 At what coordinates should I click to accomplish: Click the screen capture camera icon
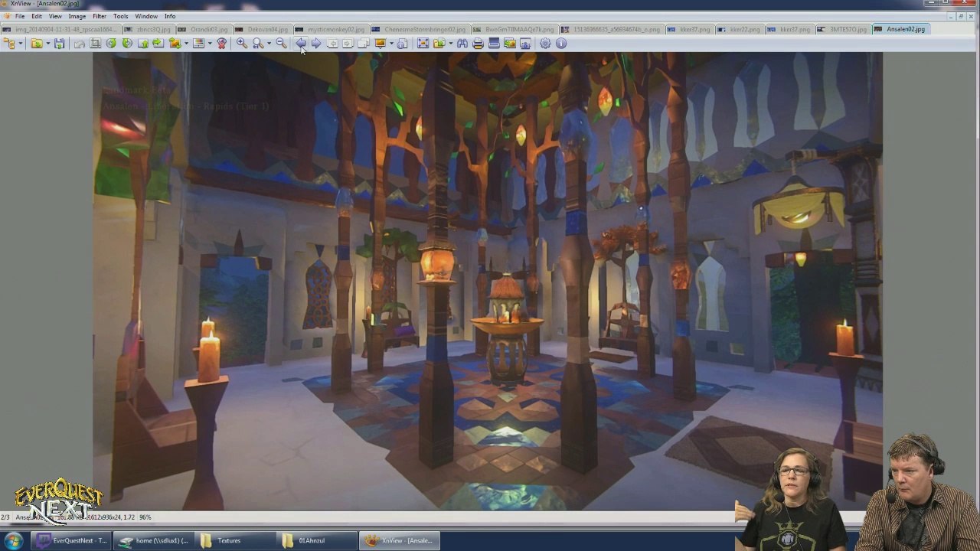tap(525, 44)
